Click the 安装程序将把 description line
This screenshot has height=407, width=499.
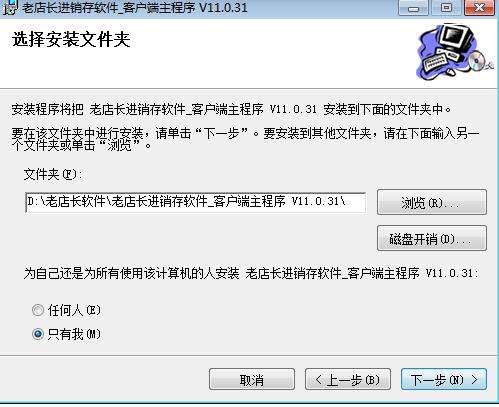click(x=232, y=109)
